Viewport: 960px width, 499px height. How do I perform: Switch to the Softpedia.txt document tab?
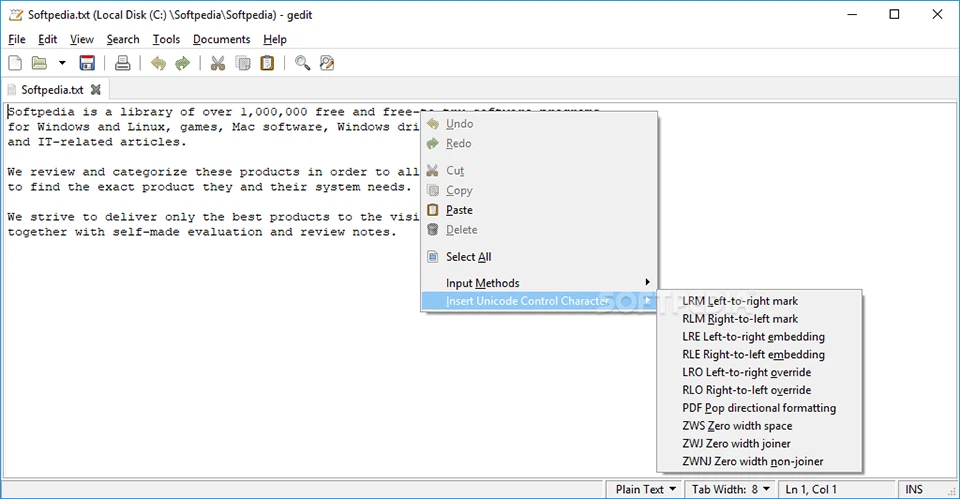52,90
